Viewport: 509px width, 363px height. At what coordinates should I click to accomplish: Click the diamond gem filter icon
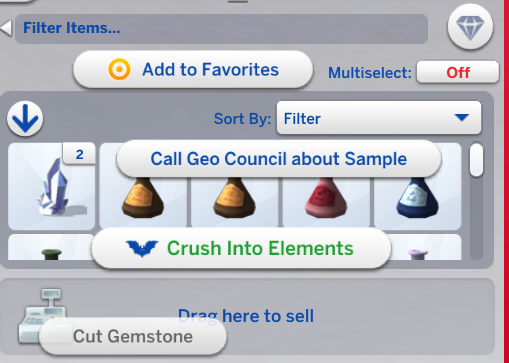coord(470,27)
